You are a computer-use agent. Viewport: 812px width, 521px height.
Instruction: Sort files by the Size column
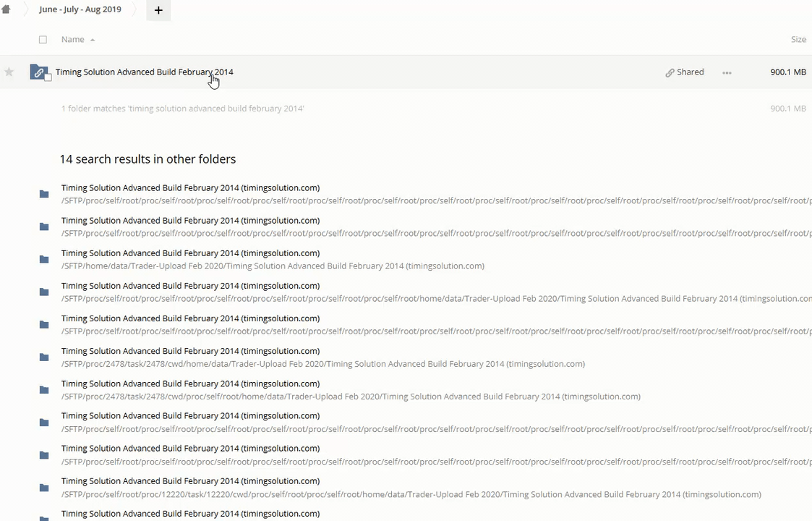(798, 40)
